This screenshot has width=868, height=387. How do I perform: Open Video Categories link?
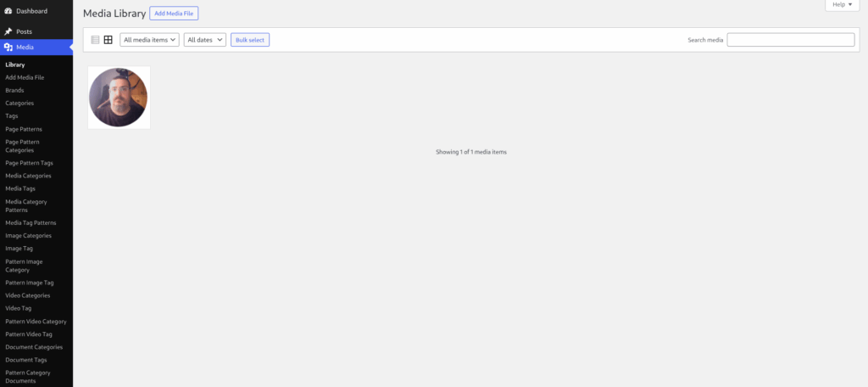click(x=28, y=295)
